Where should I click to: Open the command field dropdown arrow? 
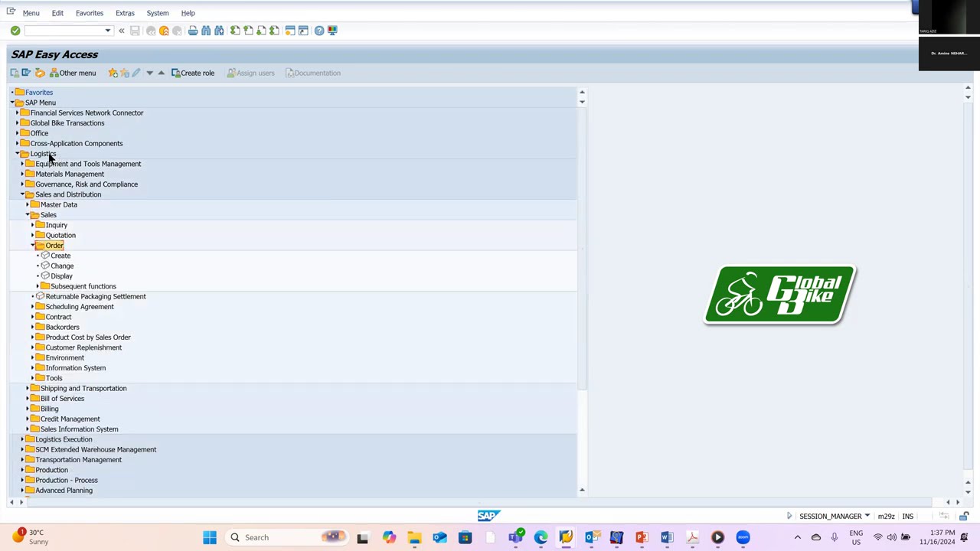click(108, 31)
